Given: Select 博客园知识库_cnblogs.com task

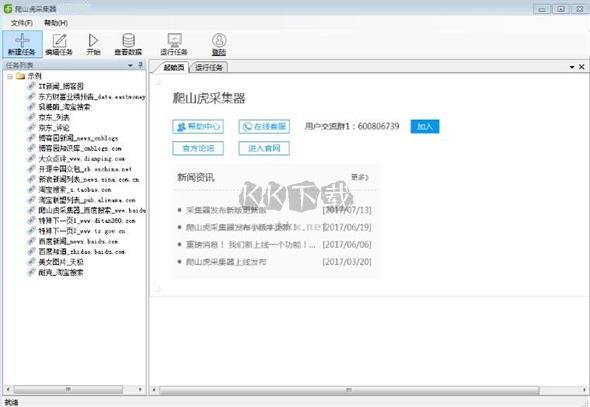Looking at the screenshot, I should tap(80, 148).
